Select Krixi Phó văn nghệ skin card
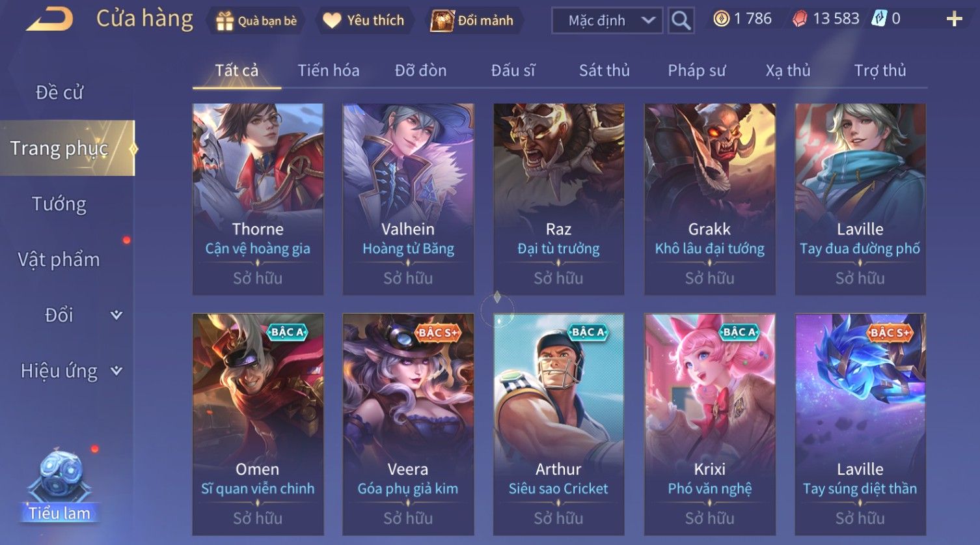Screen dimensions: 980x545 (709, 424)
